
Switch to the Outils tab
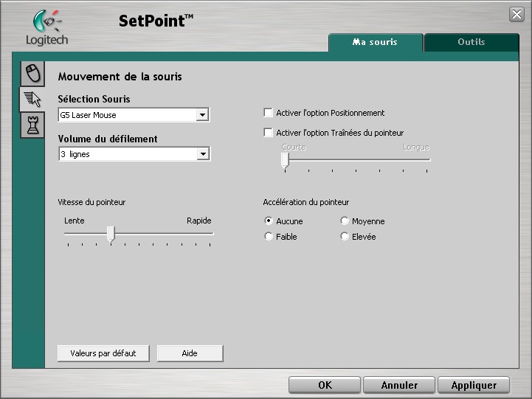(471, 42)
